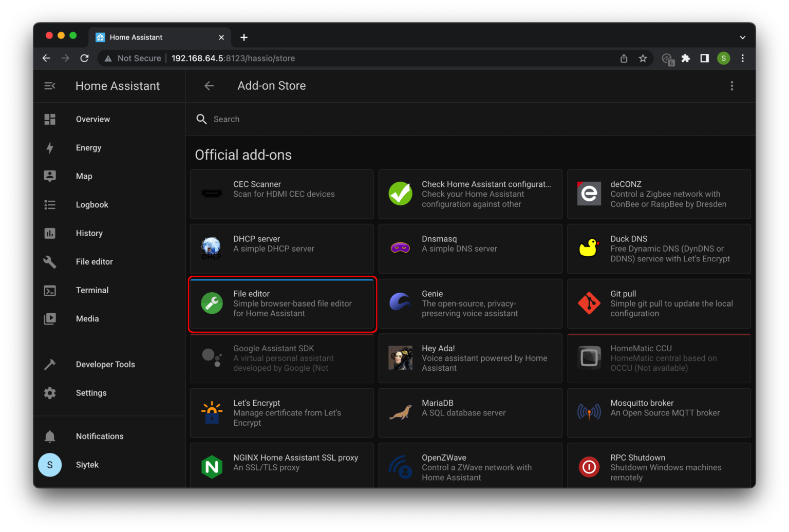Open Chrome's three-dot browser menu

click(x=742, y=58)
